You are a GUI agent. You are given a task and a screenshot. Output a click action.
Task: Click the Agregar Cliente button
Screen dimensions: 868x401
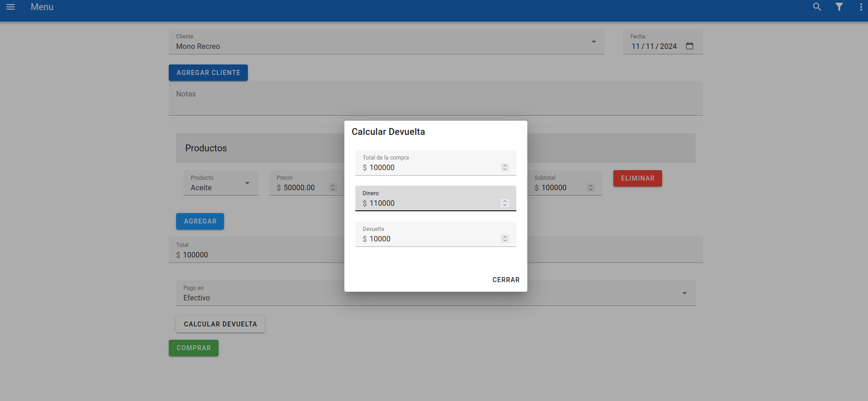click(208, 73)
